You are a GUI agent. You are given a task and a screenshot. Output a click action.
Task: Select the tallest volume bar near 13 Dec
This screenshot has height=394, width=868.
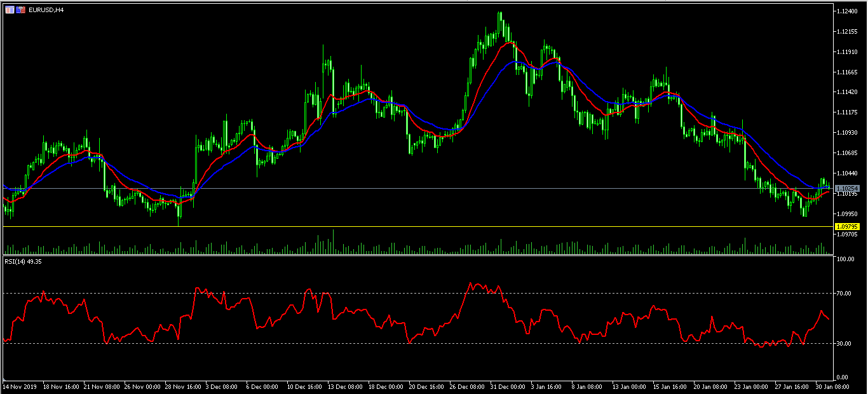pyautogui.click(x=332, y=241)
